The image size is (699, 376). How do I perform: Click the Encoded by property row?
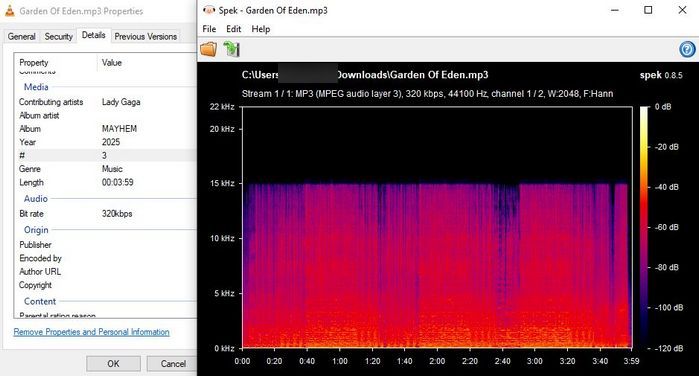[x=106, y=258]
